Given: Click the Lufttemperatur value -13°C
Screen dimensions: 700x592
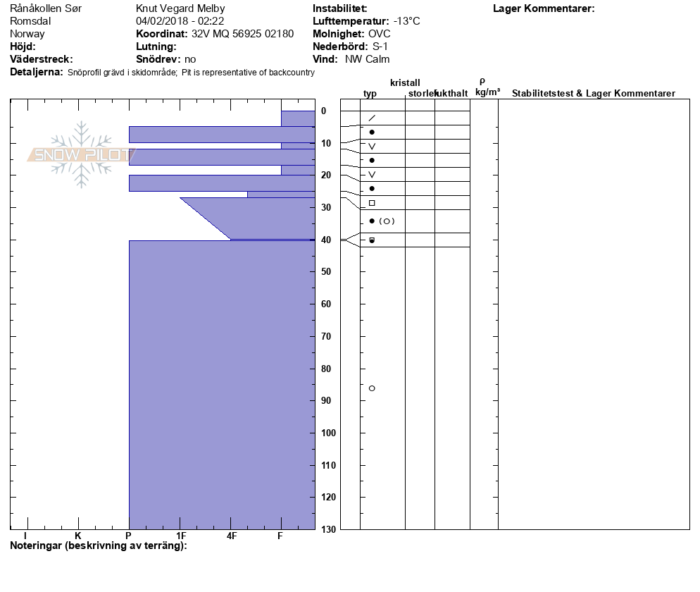Looking at the screenshot, I should tap(407, 21).
